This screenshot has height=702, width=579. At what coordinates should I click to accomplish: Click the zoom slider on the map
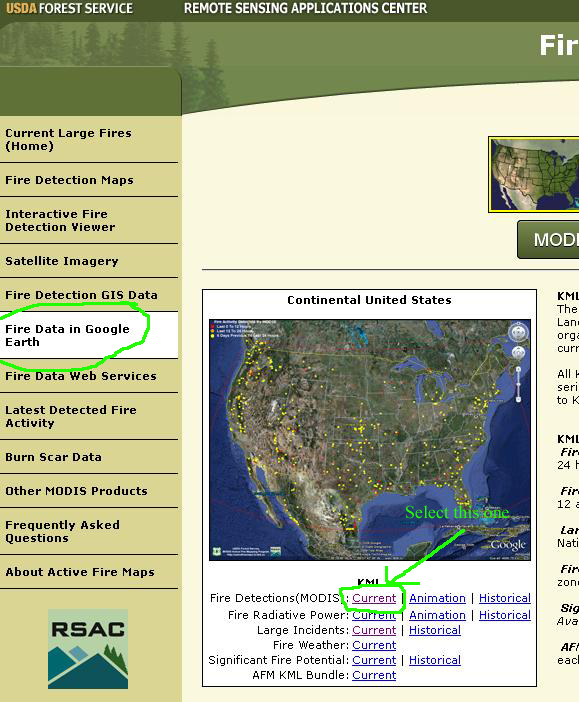pyautogui.click(x=518, y=384)
